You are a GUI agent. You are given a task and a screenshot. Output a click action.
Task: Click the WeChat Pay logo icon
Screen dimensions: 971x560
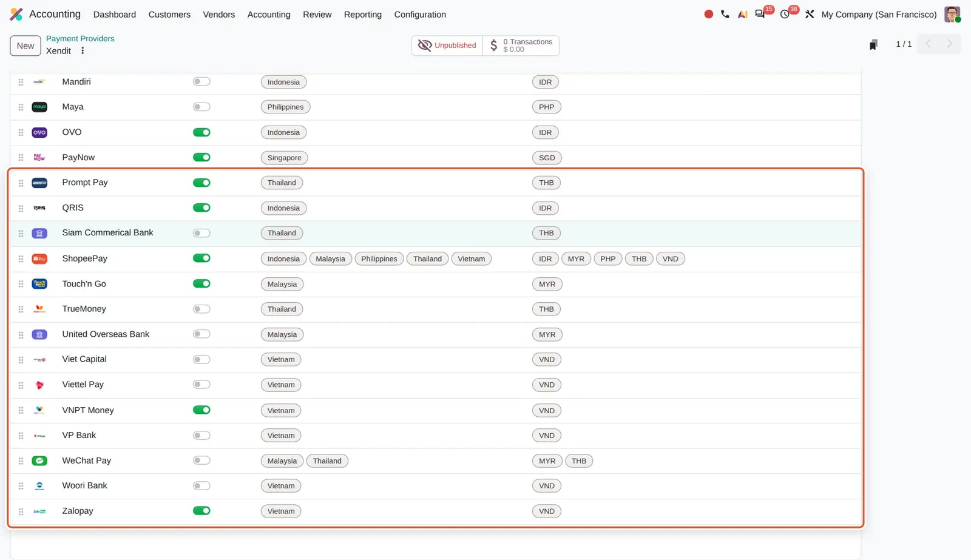39,460
